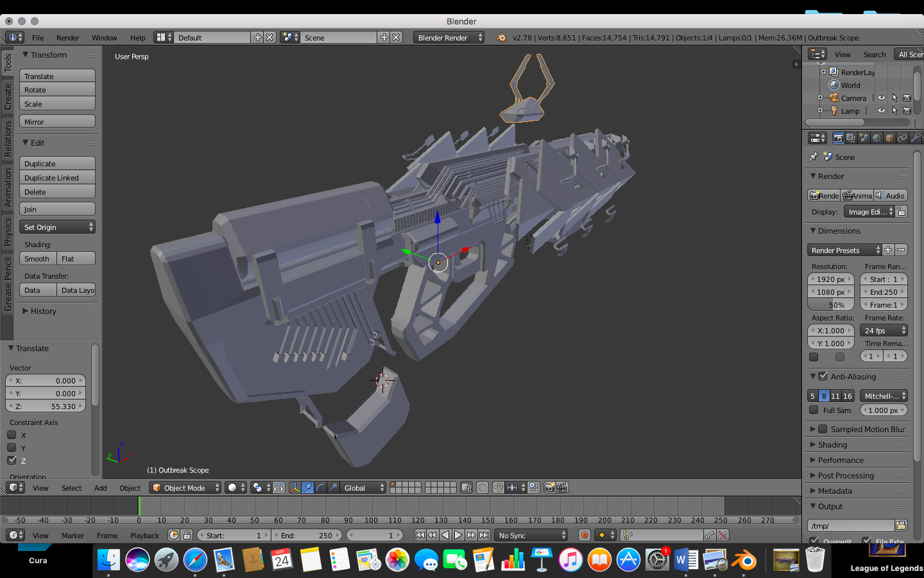Select the Scale manipulator icon
924x578 pixels.
tap(333, 487)
